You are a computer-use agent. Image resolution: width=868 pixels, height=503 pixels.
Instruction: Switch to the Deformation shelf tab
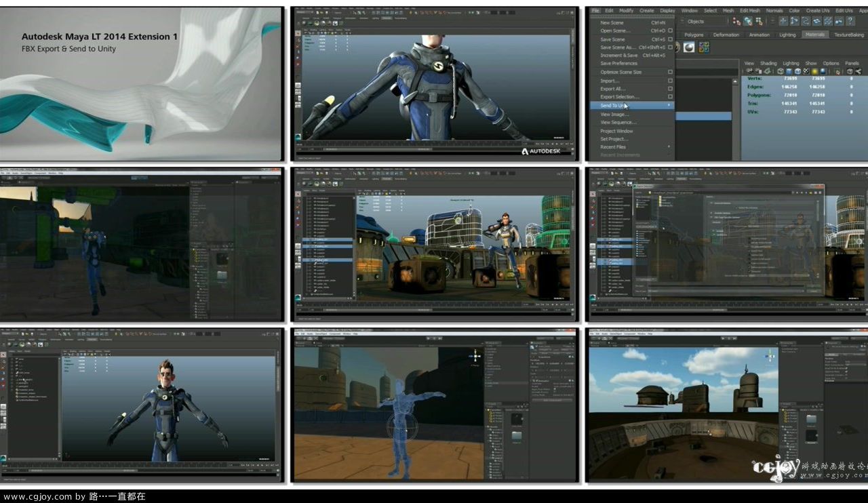click(726, 35)
